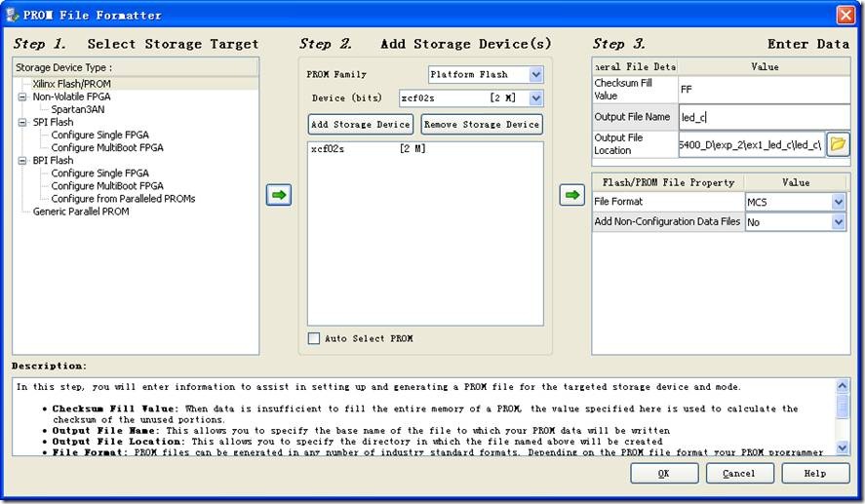Screen dimensions: 865x504
Task: Select Xilinx Flash/PROM storage type
Action: 71,84
